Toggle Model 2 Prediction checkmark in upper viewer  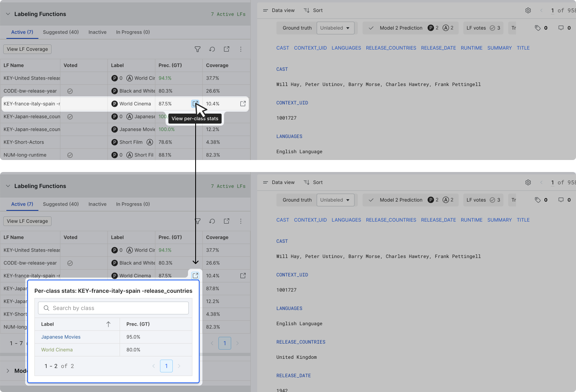(x=371, y=28)
